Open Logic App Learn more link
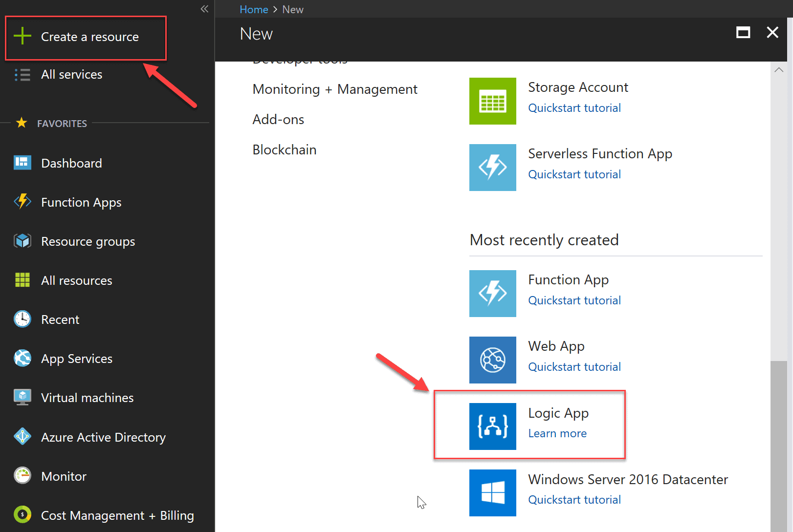This screenshot has width=793, height=532. point(557,433)
